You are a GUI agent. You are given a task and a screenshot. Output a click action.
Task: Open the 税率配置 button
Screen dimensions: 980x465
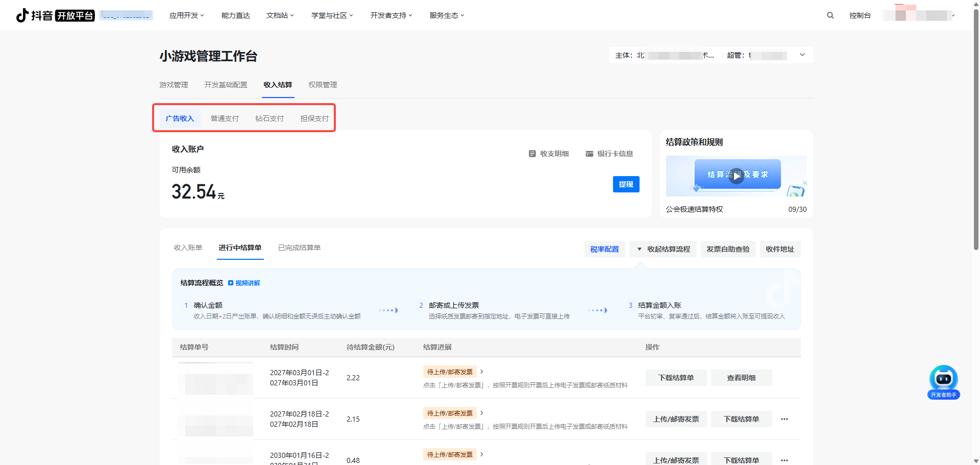pyautogui.click(x=604, y=249)
